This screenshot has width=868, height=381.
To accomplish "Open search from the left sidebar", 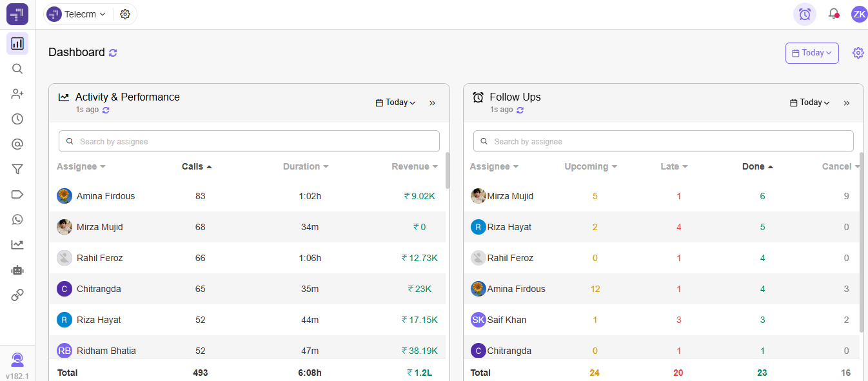I will 17,68.
